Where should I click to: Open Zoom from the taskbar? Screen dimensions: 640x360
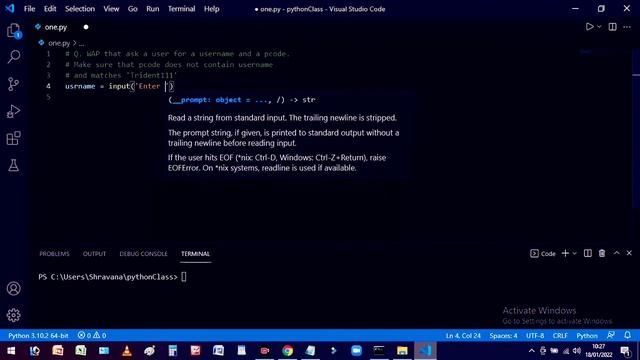pos(356,351)
